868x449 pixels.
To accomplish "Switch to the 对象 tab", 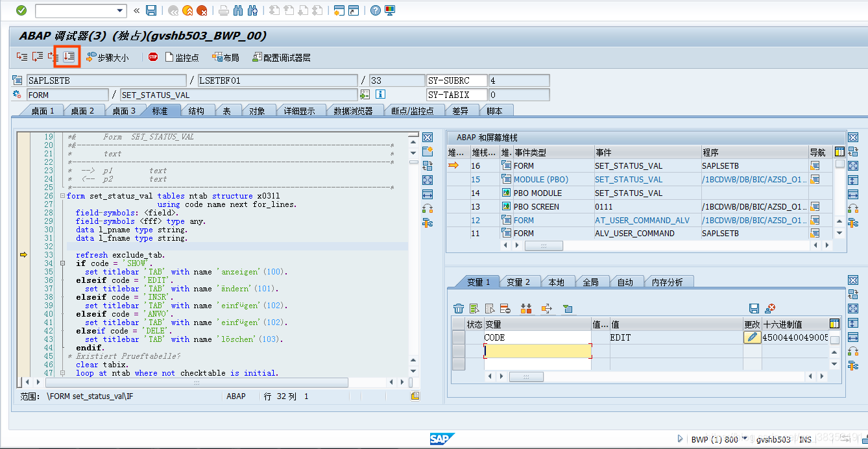I will pos(258,111).
